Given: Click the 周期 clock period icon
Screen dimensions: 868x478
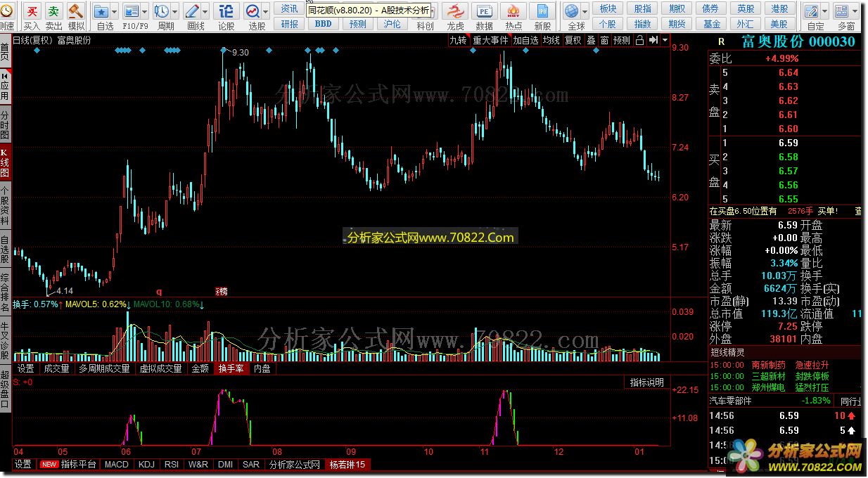Looking at the screenshot, I should pyautogui.click(x=162, y=11).
